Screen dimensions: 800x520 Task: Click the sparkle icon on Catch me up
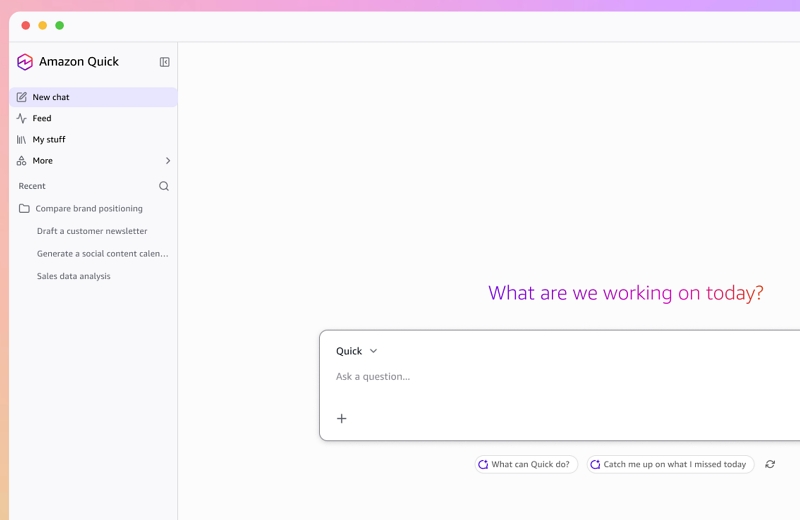(x=595, y=464)
